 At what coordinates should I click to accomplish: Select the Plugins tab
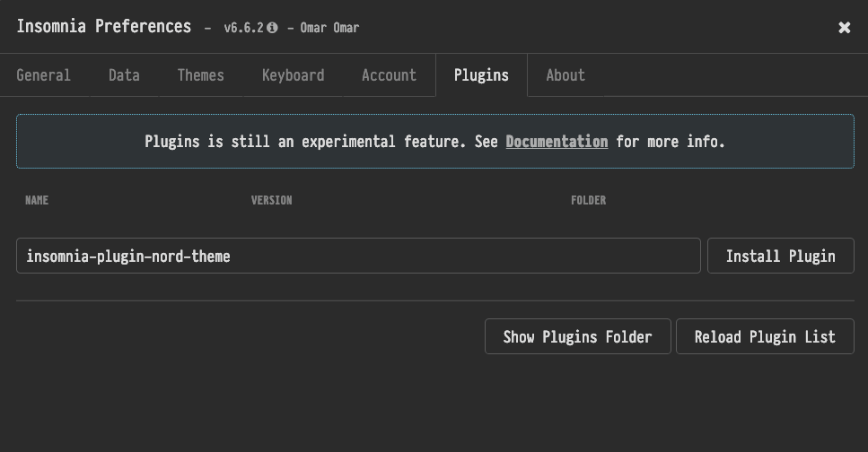click(481, 75)
